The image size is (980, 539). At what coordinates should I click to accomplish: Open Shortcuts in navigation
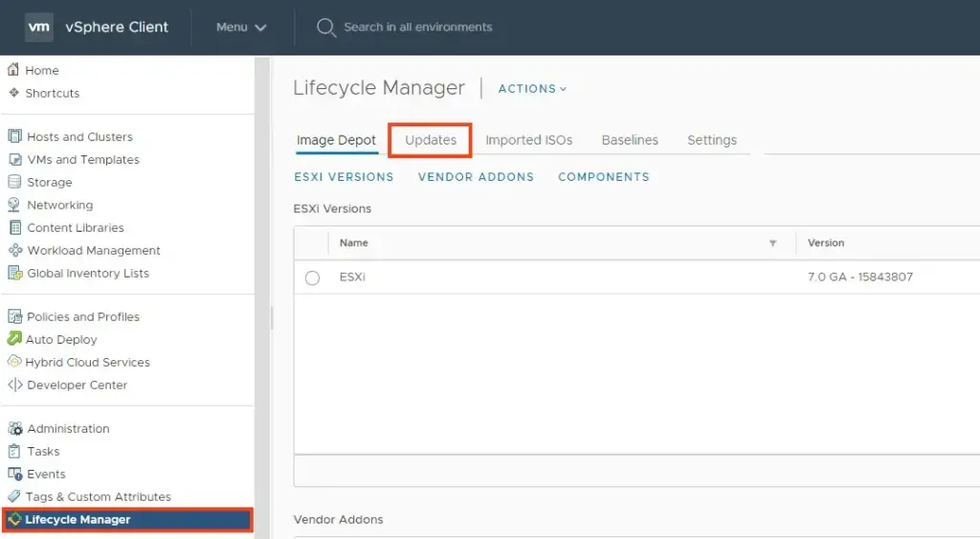[53, 93]
